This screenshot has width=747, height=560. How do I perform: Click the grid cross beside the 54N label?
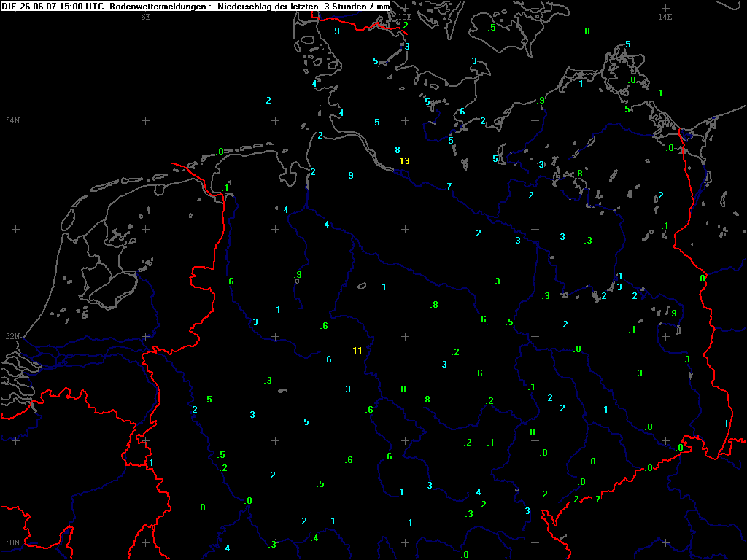pyautogui.click(x=145, y=120)
